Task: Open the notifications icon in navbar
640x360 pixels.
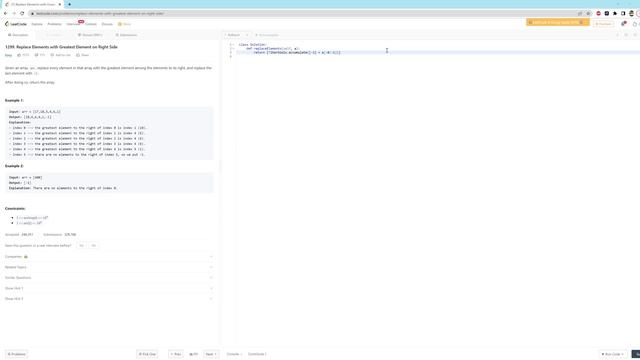Action: tap(624, 24)
